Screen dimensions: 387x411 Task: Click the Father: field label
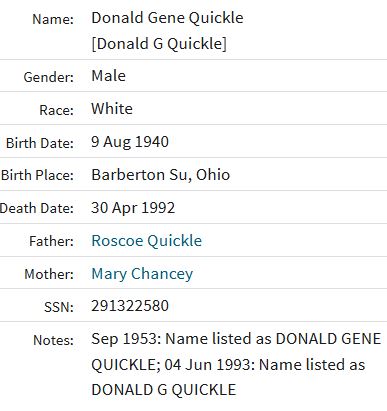pos(51,241)
